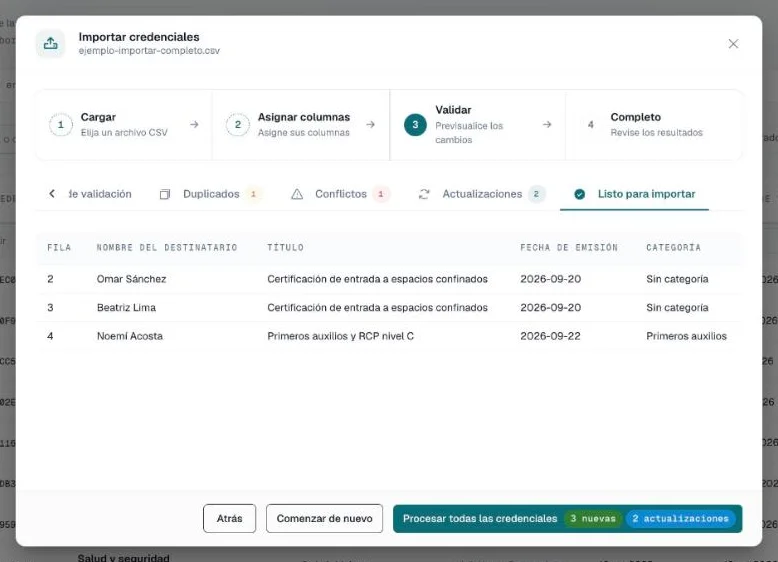Click Procesar todas las credenciales

point(567,519)
